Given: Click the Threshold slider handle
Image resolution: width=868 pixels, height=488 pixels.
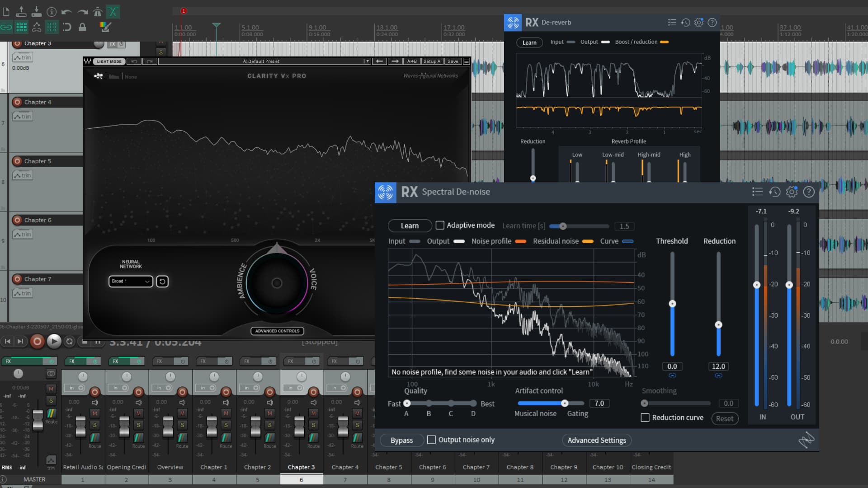Looking at the screenshot, I should tap(672, 304).
